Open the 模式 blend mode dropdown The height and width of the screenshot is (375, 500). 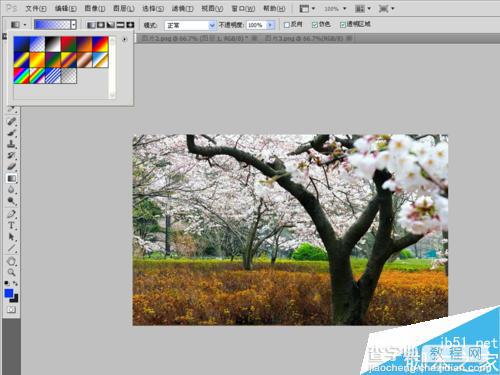[x=190, y=25]
